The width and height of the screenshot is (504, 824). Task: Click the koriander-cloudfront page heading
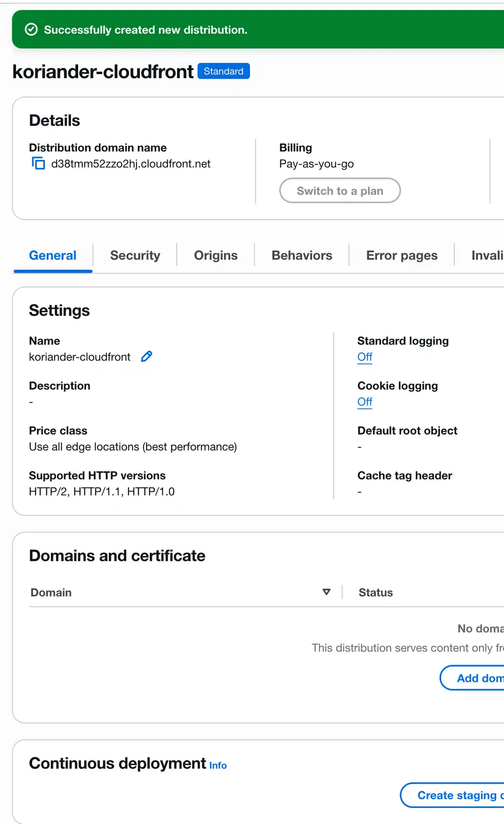point(103,72)
